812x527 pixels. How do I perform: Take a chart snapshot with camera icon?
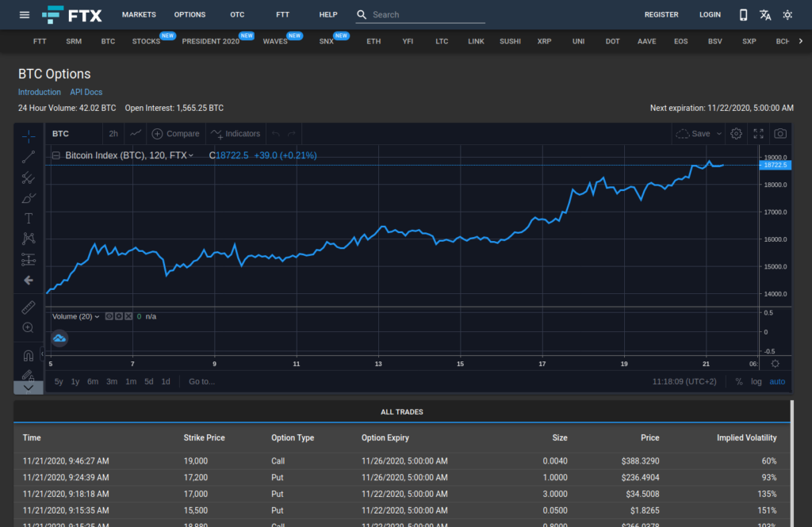click(x=780, y=134)
